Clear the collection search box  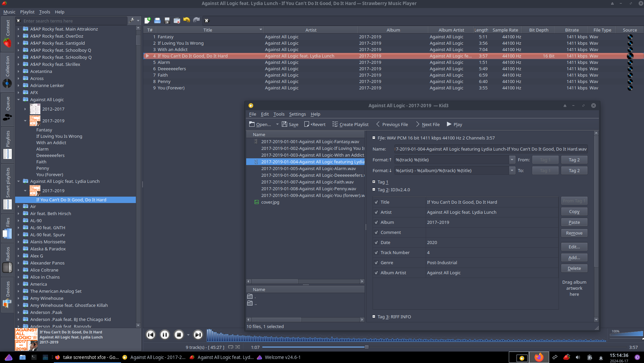tap(19, 21)
